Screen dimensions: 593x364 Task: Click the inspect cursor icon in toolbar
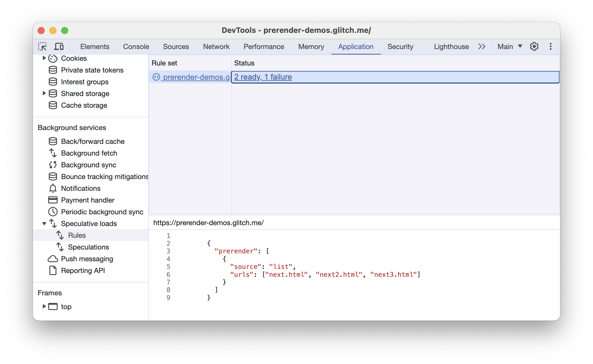(43, 46)
